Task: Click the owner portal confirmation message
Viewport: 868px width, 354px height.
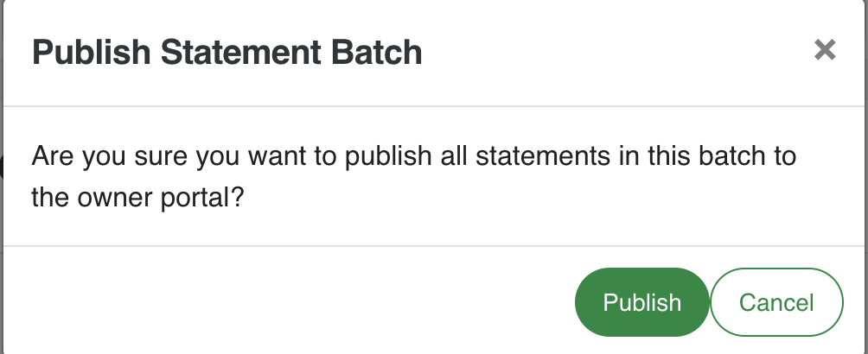Action: (413, 177)
